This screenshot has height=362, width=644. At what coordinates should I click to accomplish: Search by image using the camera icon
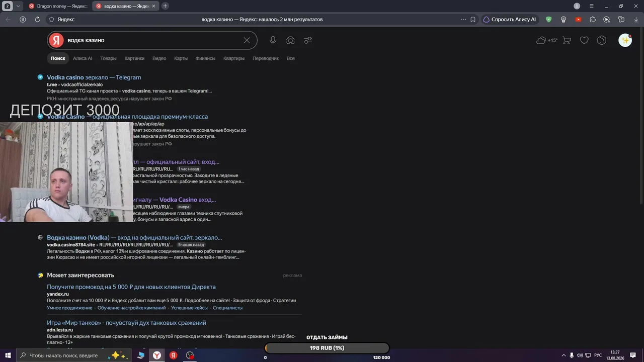point(290,40)
